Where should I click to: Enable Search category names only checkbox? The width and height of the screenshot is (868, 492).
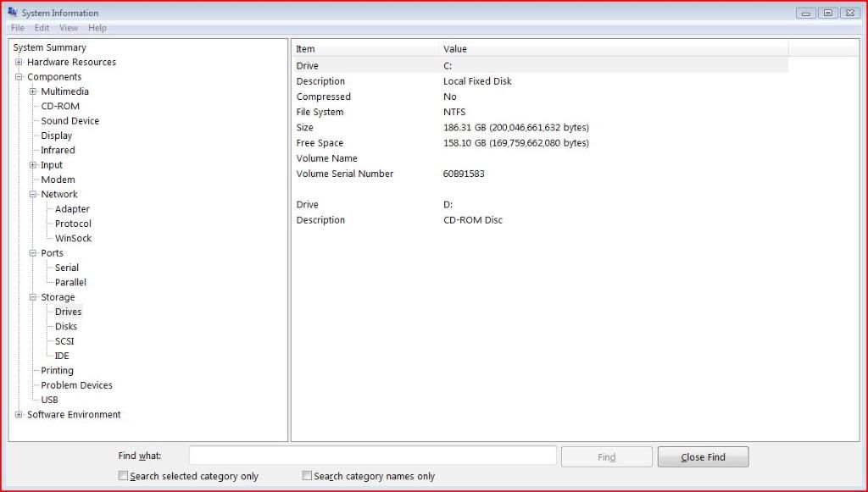point(308,476)
